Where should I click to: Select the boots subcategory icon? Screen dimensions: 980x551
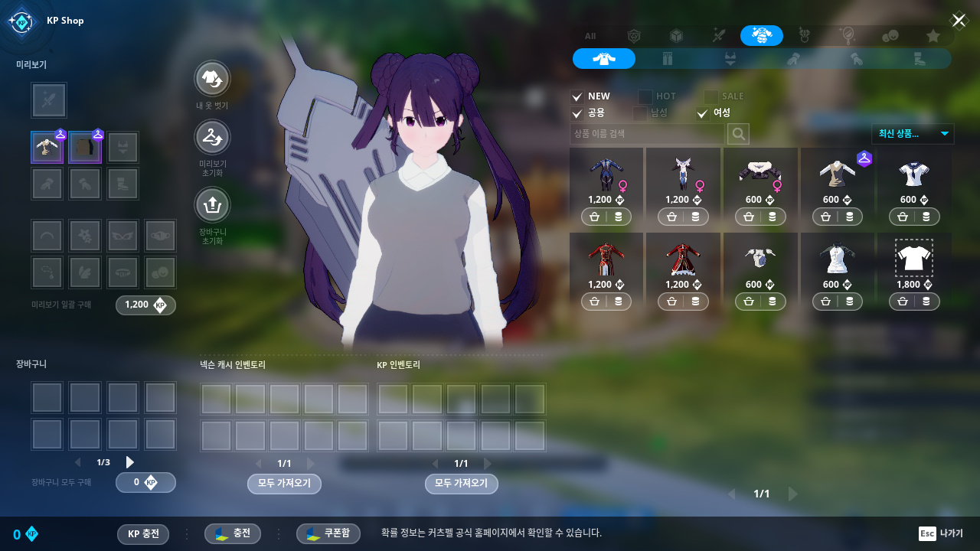point(920,59)
